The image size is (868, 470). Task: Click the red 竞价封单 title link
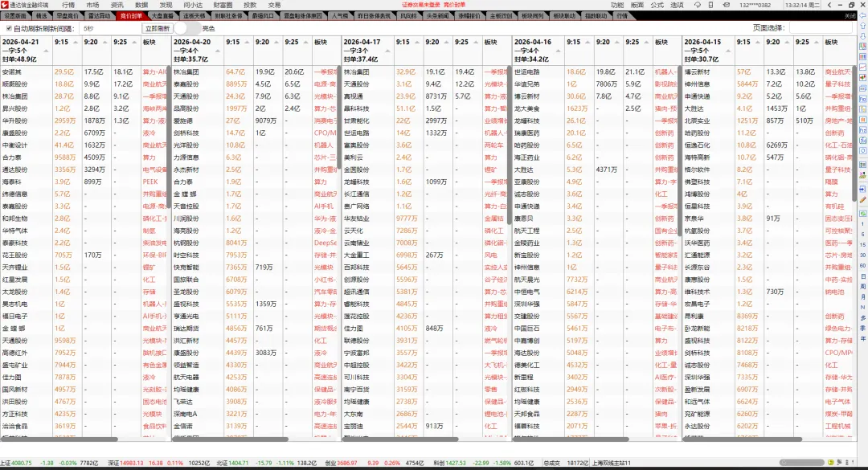pos(454,5)
